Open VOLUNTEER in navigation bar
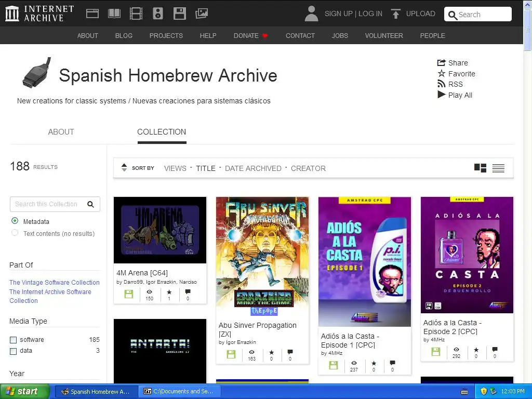 [384, 36]
